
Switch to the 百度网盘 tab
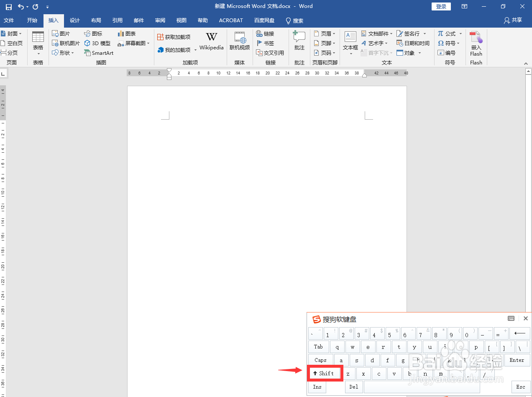(264, 20)
